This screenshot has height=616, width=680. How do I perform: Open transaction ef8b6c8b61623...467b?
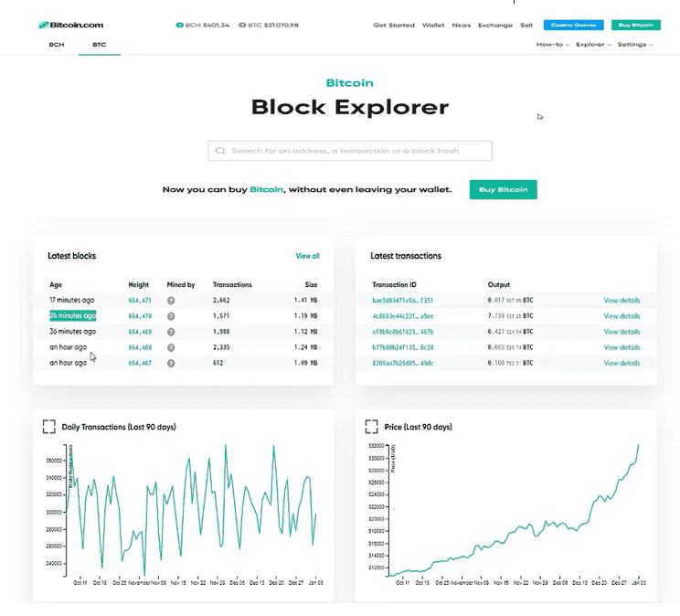(402, 332)
